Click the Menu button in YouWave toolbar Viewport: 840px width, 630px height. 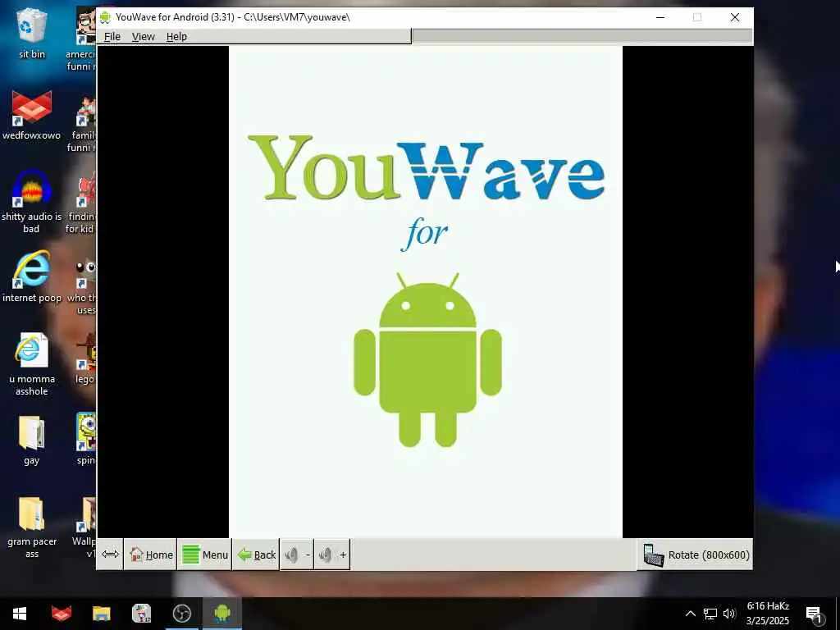pyautogui.click(x=204, y=555)
